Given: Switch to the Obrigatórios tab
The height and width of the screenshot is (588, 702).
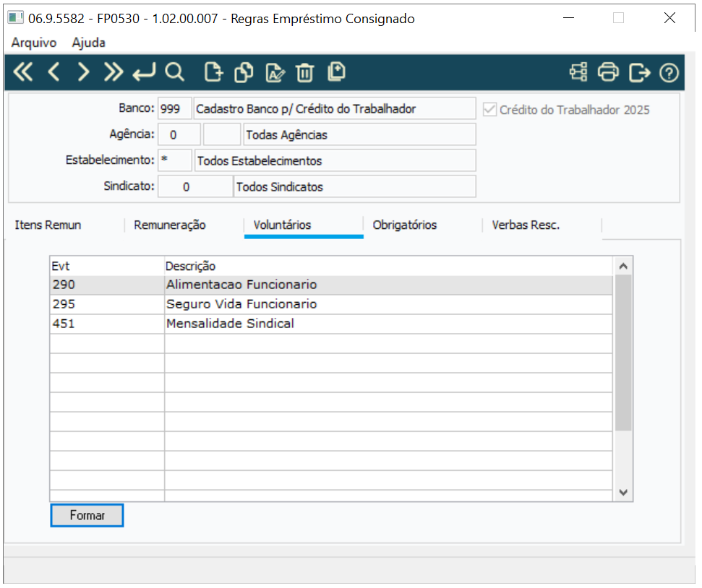Looking at the screenshot, I should click(405, 225).
